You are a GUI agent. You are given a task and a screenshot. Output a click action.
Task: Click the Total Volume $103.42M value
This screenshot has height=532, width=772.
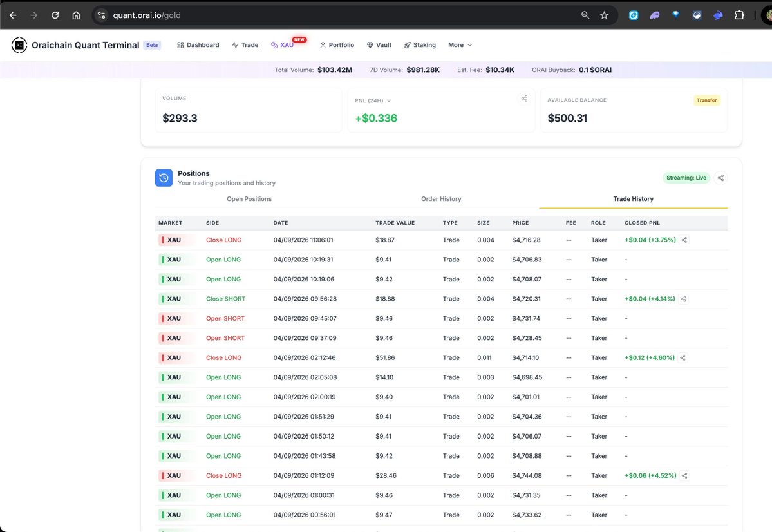click(x=335, y=70)
